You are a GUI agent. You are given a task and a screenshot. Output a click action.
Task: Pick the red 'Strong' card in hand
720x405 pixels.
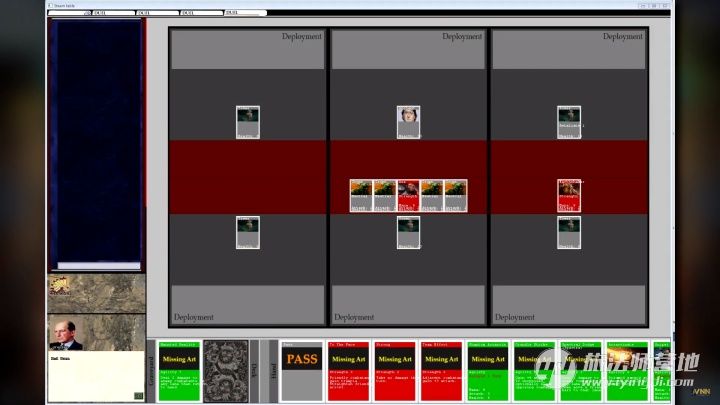[395, 370]
